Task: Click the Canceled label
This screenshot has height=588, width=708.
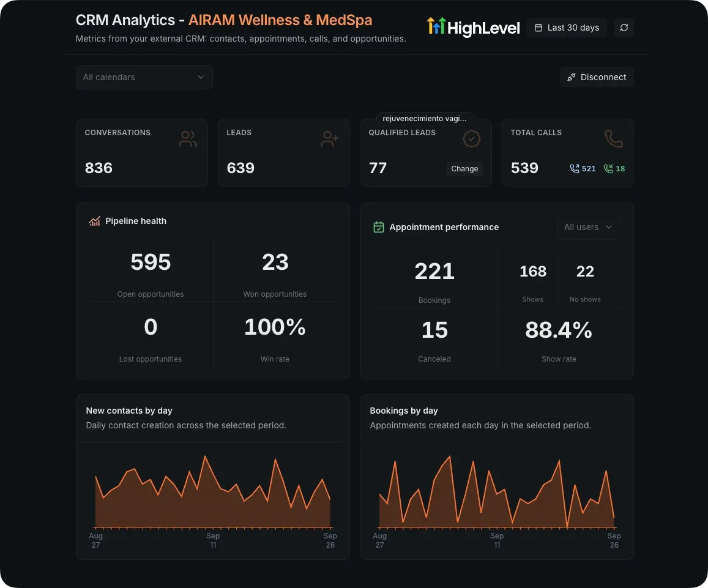Action: (434, 359)
